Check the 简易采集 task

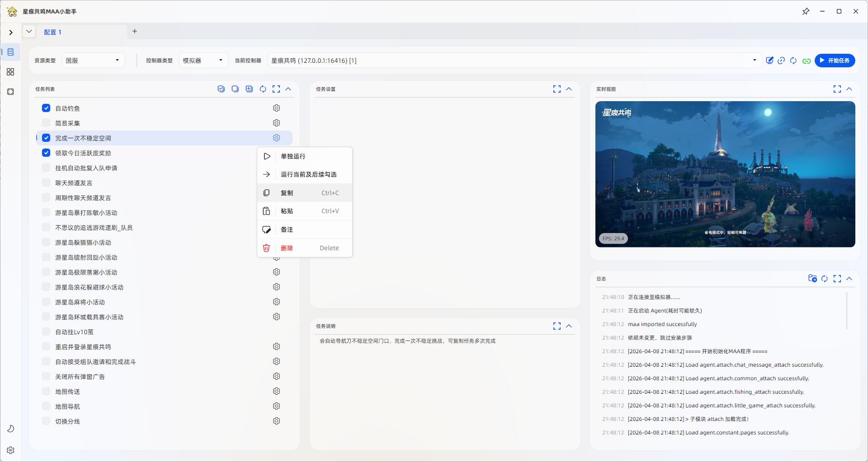[x=46, y=123]
